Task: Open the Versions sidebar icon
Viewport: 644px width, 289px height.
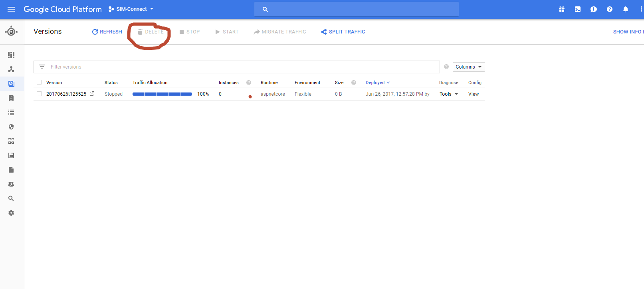Action: click(x=11, y=84)
